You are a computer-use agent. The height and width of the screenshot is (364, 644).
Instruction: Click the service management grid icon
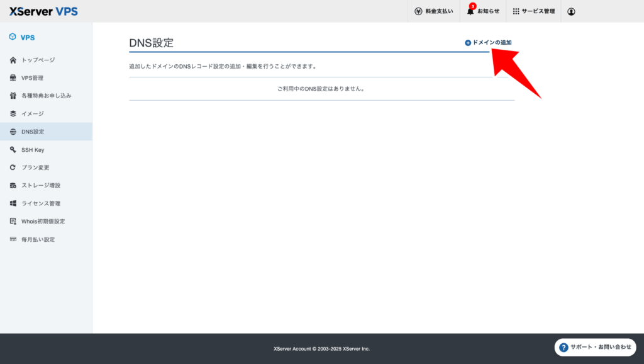click(x=516, y=11)
